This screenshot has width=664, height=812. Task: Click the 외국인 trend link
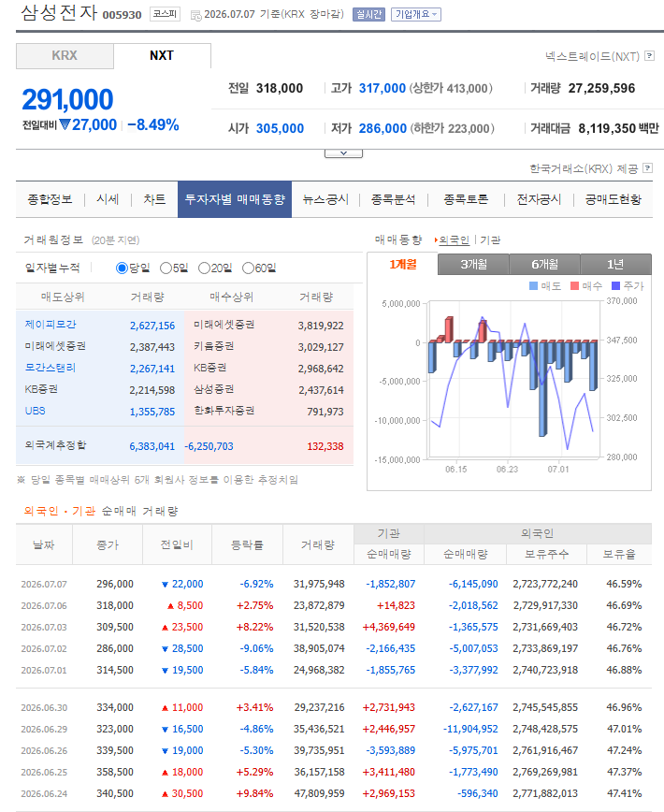coord(454,240)
